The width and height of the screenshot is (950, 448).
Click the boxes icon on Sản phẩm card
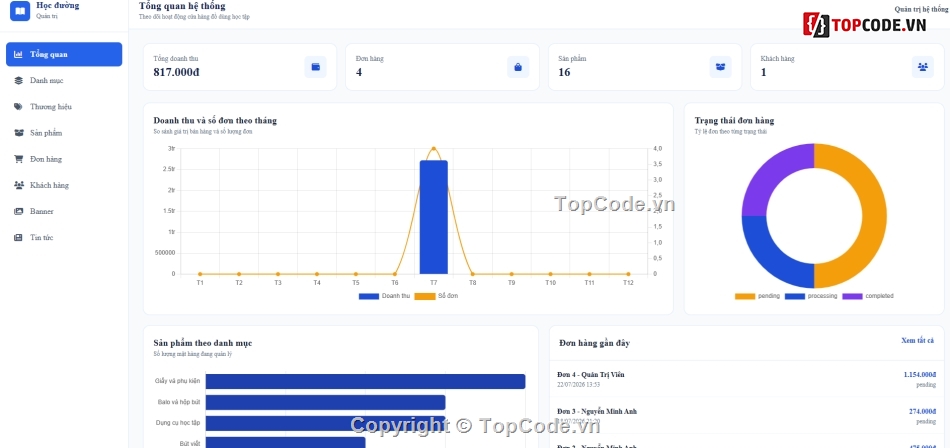pos(720,67)
